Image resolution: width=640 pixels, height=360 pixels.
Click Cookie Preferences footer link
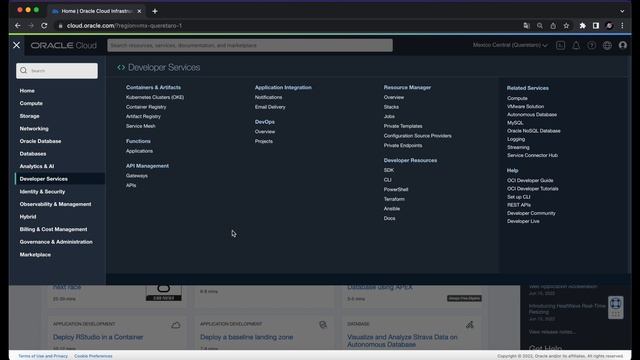point(93,356)
